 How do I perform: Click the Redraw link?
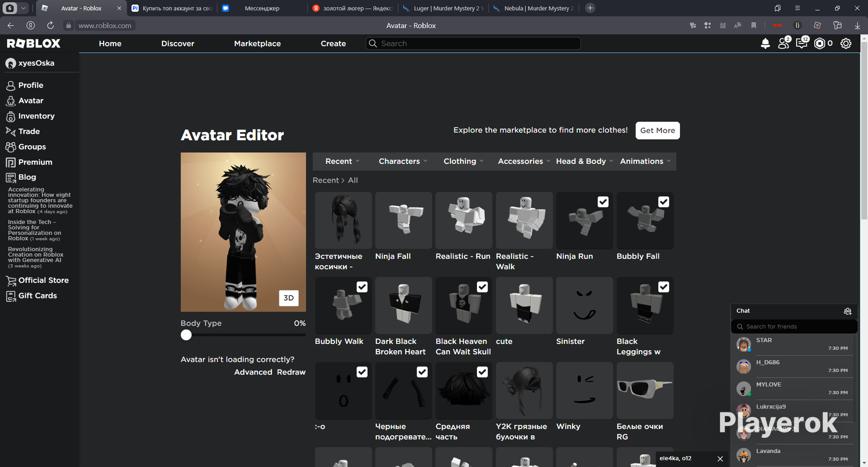[x=291, y=372]
